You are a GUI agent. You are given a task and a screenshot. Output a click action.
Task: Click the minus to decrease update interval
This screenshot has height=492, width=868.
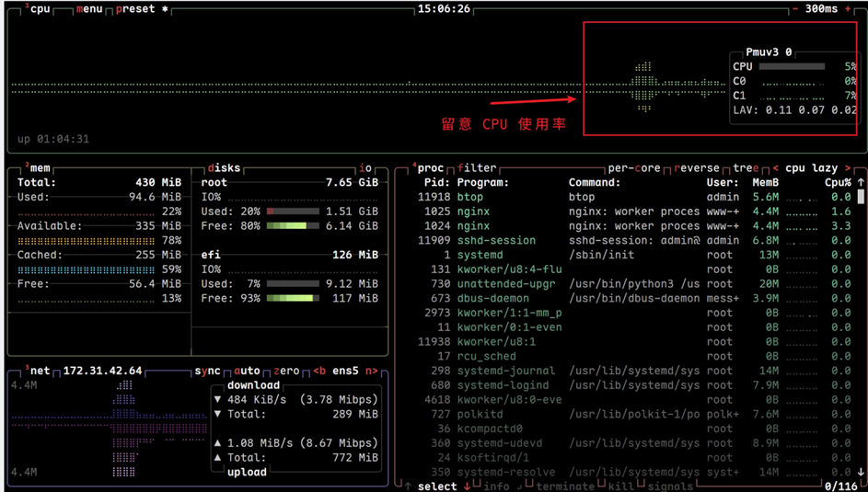pyautogui.click(x=796, y=8)
